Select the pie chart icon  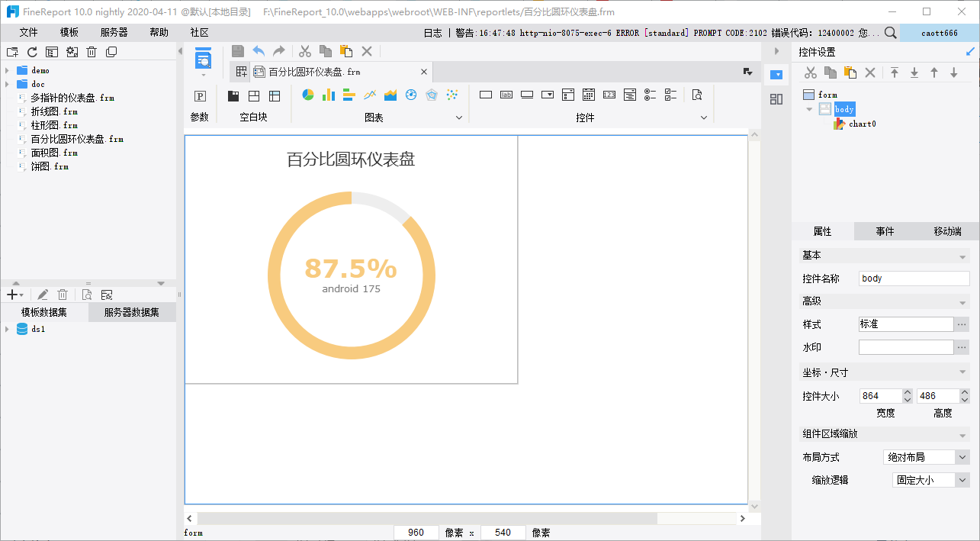pyautogui.click(x=308, y=95)
